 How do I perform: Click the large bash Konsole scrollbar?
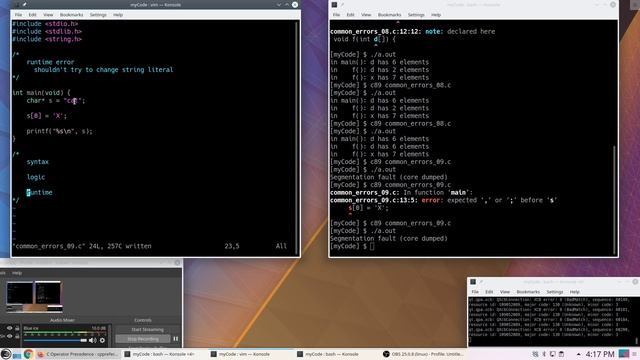pos(615,200)
